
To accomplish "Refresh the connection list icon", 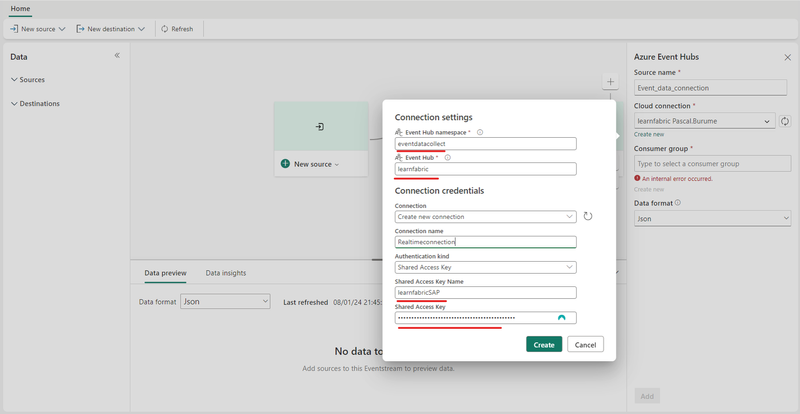I will (588, 216).
